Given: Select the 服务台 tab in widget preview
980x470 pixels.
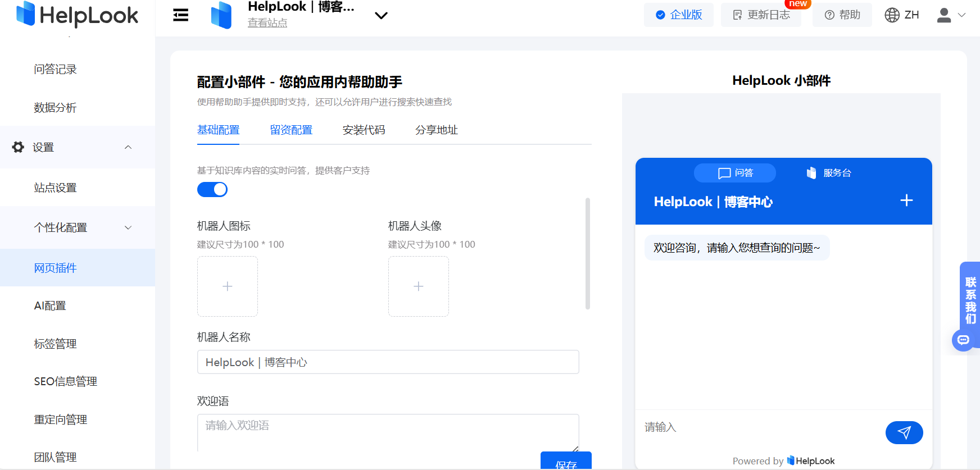Looking at the screenshot, I should [829, 173].
